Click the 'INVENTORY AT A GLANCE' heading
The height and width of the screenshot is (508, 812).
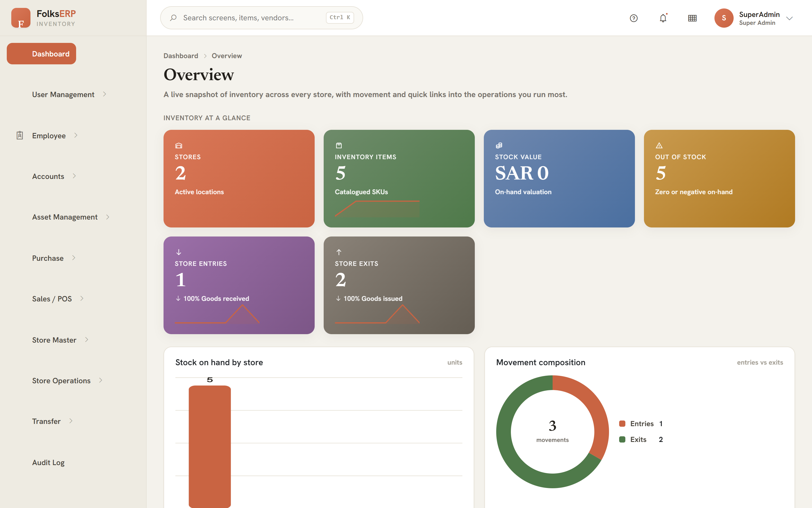tap(207, 118)
